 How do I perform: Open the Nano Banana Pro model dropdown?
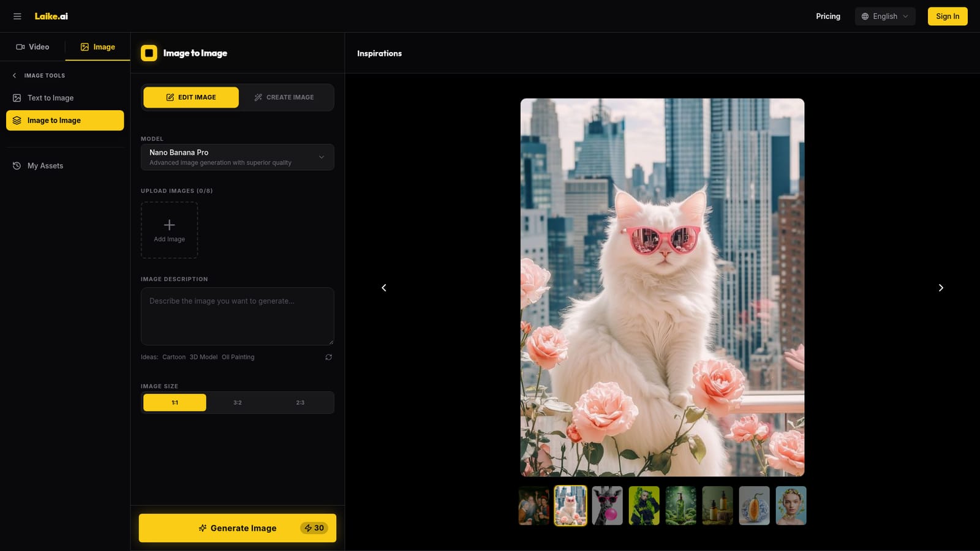pos(238,157)
